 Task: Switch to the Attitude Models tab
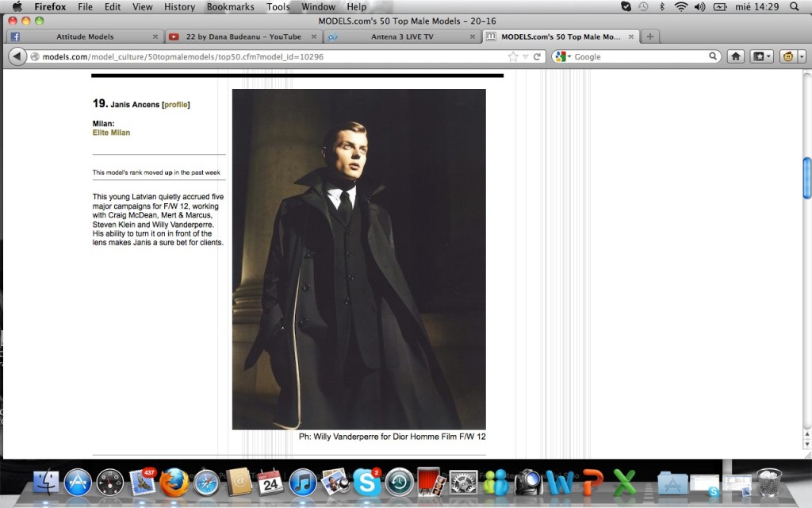(x=85, y=37)
